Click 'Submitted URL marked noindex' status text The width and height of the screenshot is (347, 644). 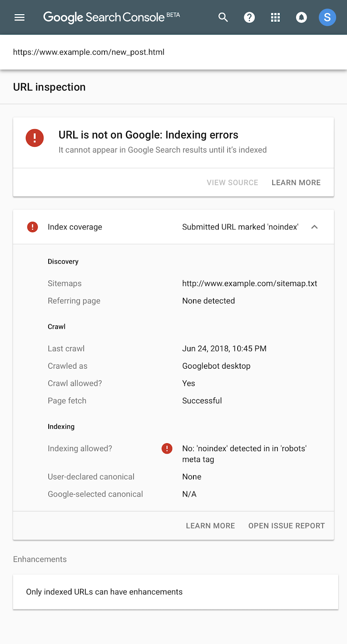240,227
